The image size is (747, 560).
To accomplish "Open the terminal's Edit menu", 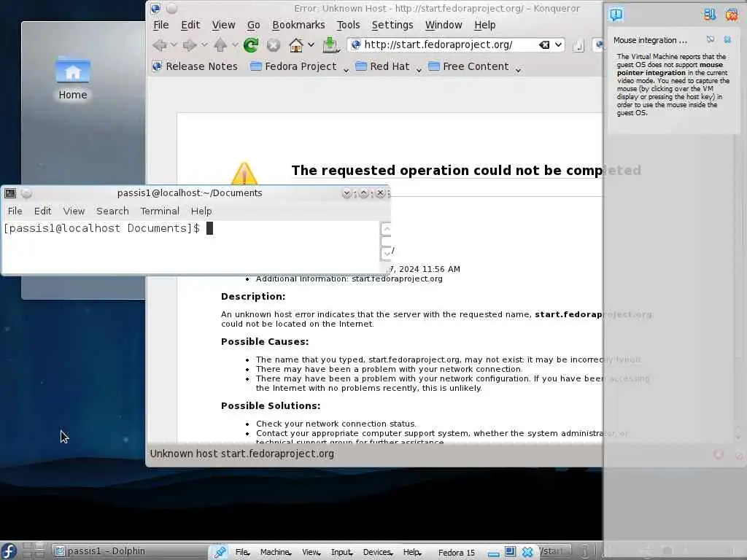I will [42, 211].
